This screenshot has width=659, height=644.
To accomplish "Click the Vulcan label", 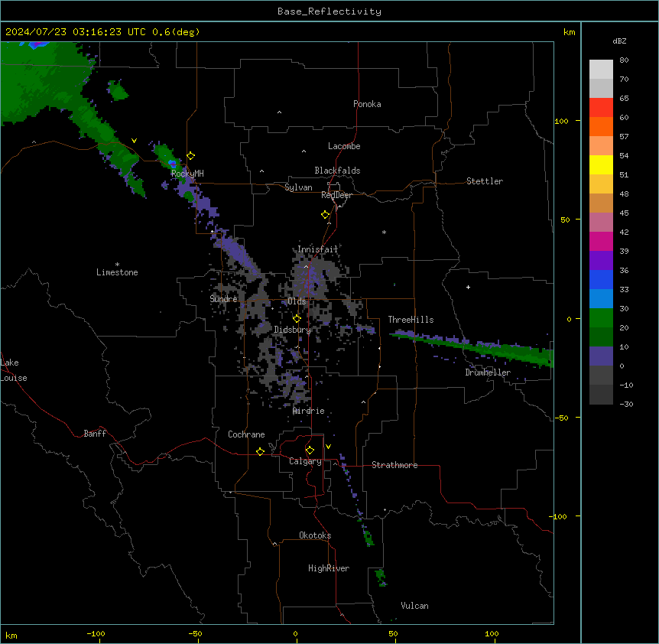I will (414, 606).
